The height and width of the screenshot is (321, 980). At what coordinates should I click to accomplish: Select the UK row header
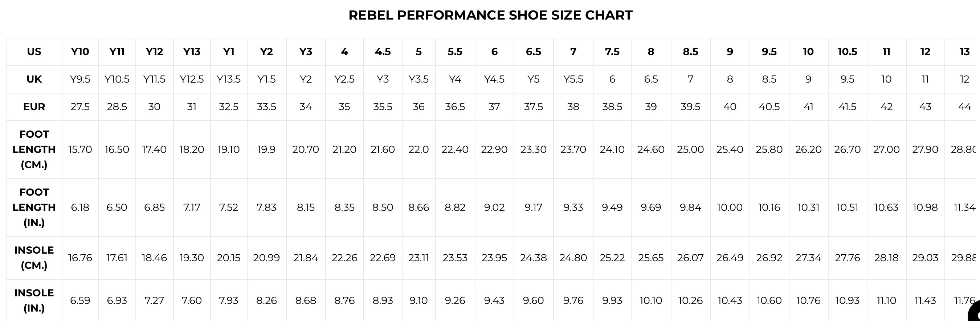[34, 79]
